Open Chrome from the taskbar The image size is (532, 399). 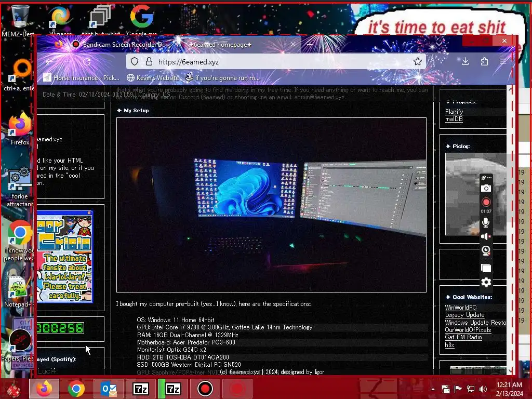(x=76, y=389)
